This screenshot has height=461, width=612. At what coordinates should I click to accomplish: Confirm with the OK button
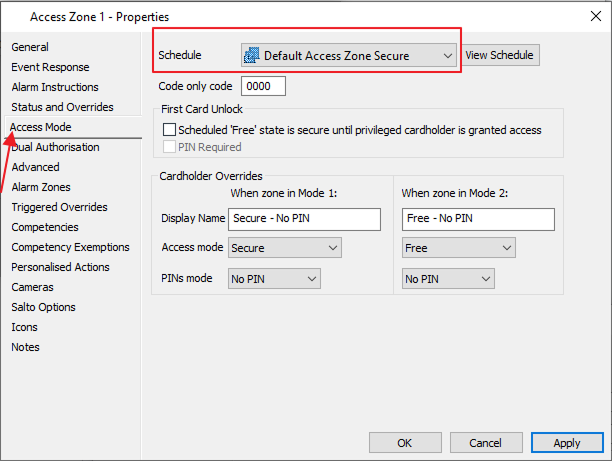pos(405,442)
